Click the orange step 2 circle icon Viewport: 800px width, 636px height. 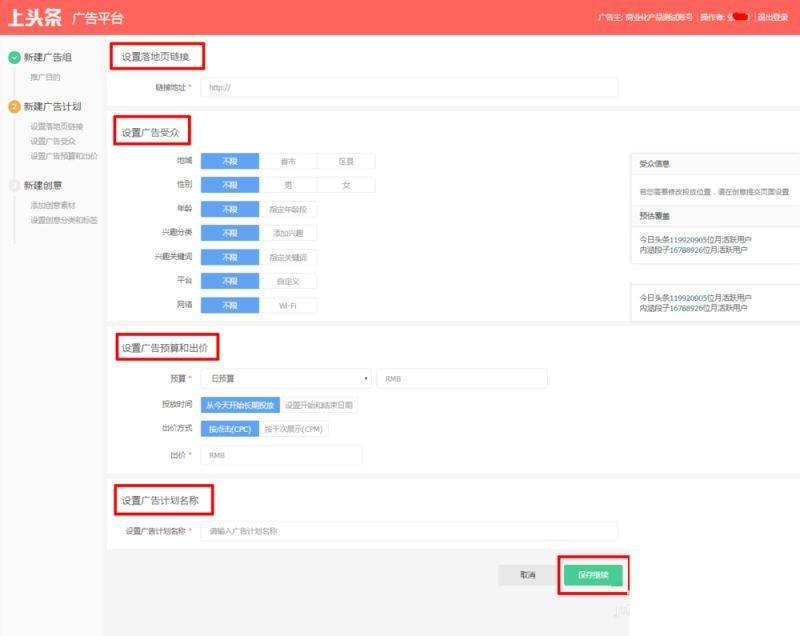14,106
